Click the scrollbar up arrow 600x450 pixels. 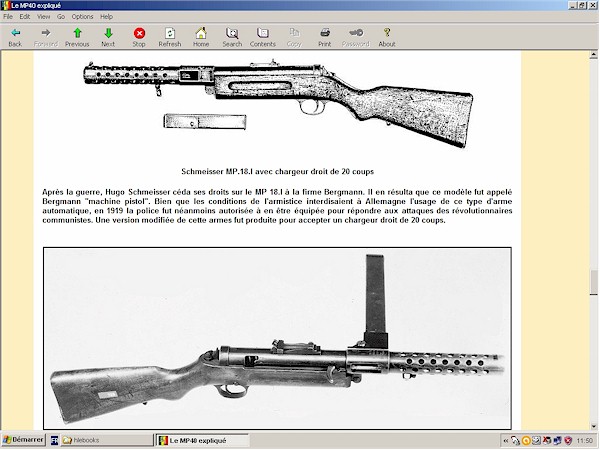[x=593, y=55]
